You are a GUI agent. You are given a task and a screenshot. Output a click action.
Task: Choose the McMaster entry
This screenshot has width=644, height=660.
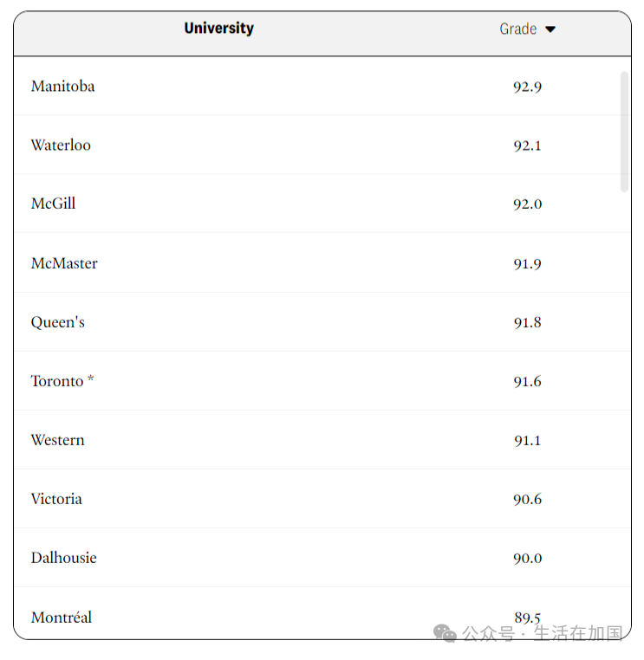coord(64,263)
